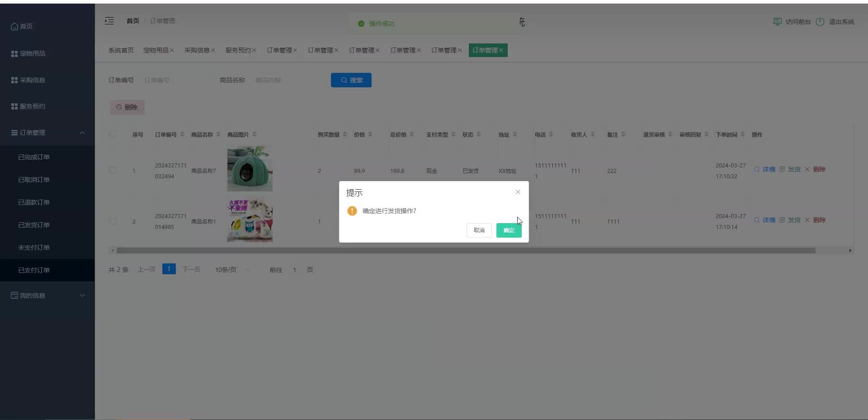Sort by 商品图片 column
Image resolution: width=868 pixels, height=420 pixels.
pyautogui.click(x=255, y=134)
